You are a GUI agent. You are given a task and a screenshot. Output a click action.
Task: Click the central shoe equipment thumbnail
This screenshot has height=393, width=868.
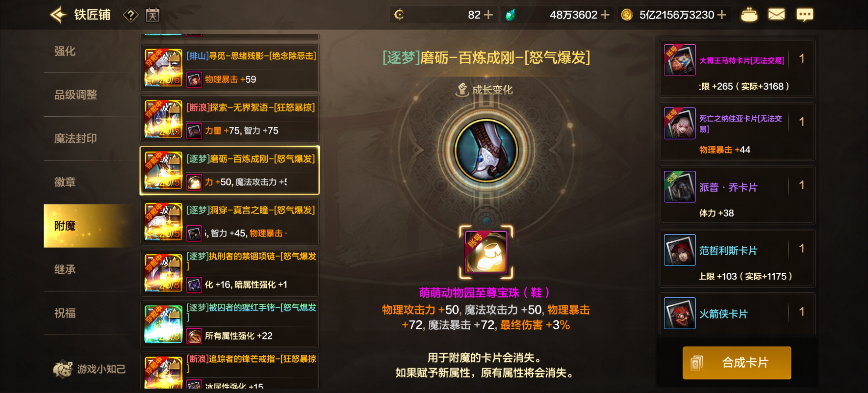[486, 150]
